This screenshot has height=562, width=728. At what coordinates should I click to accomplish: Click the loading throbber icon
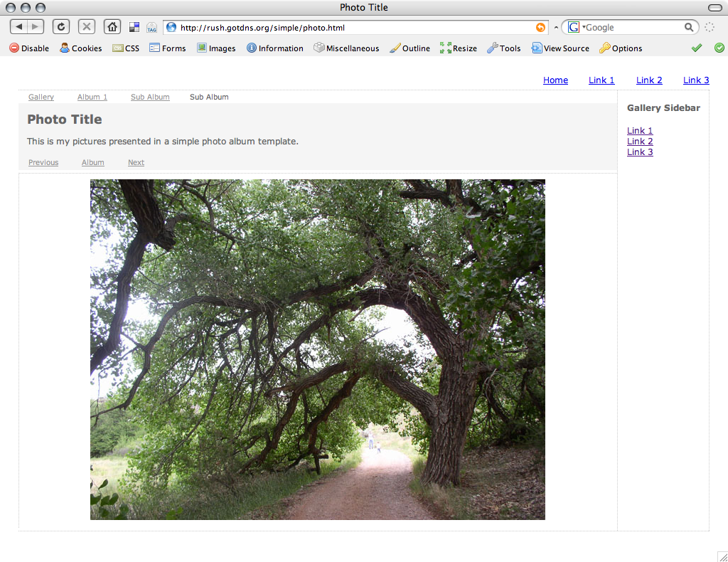click(710, 28)
